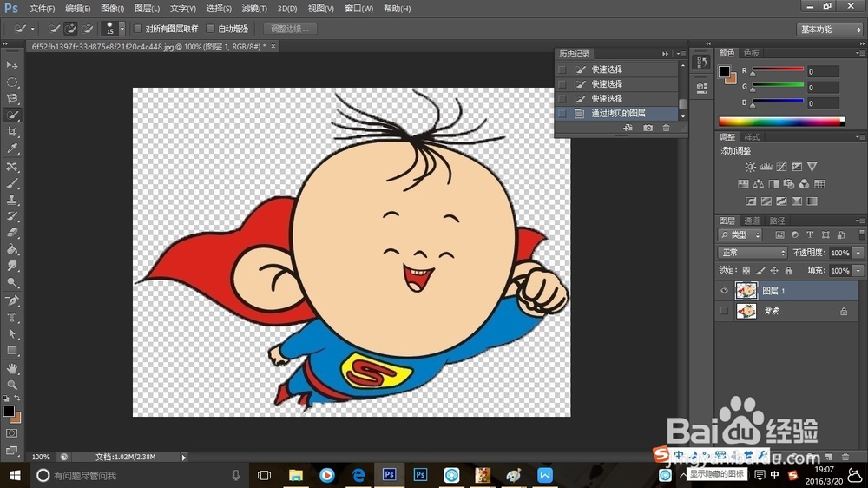Open the brush size picker dropdown
Image resolution: width=868 pixels, height=488 pixels.
pyautogui.click(x=122, y=29)
